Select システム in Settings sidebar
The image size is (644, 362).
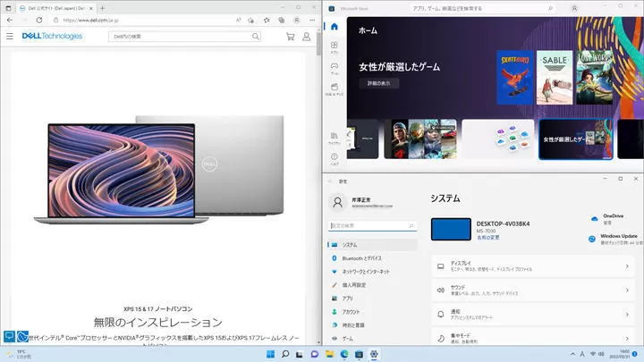[372, 245]
